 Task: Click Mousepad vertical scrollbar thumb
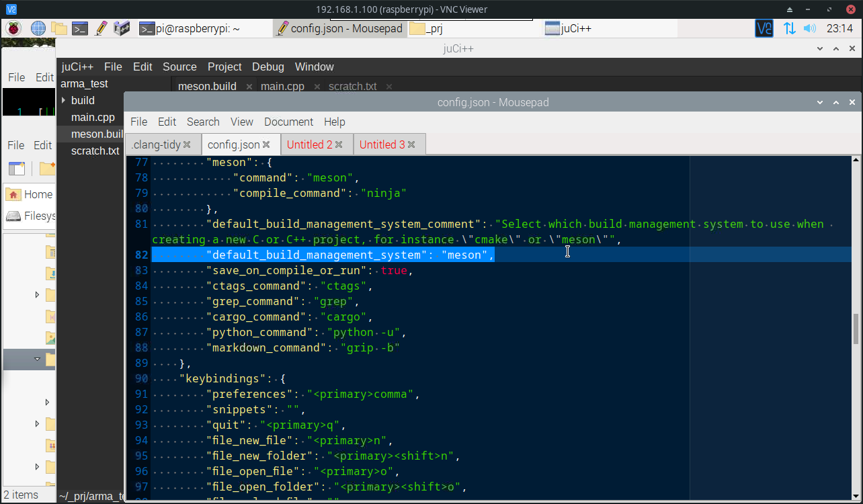pos(856,330)
